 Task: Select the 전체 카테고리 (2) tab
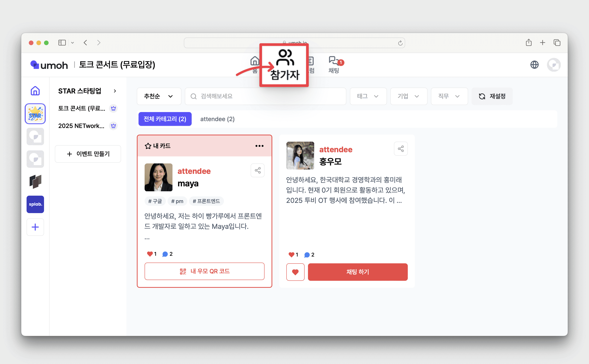pos(165,119)
